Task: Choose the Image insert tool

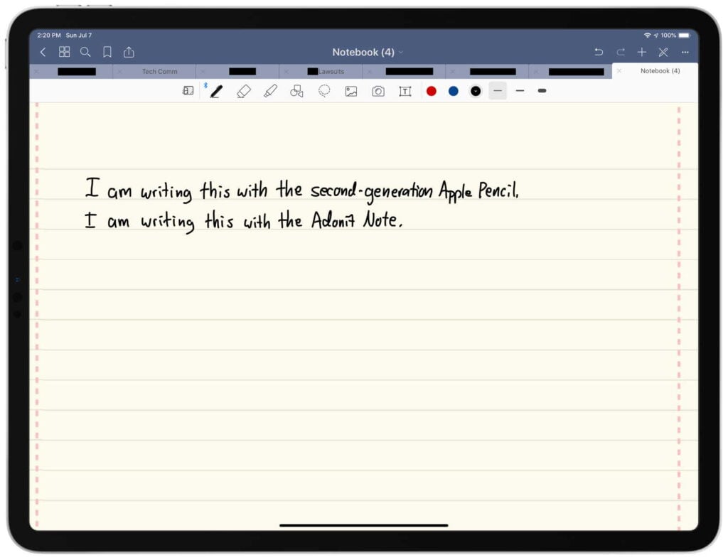Action: (x=351, y=92)
